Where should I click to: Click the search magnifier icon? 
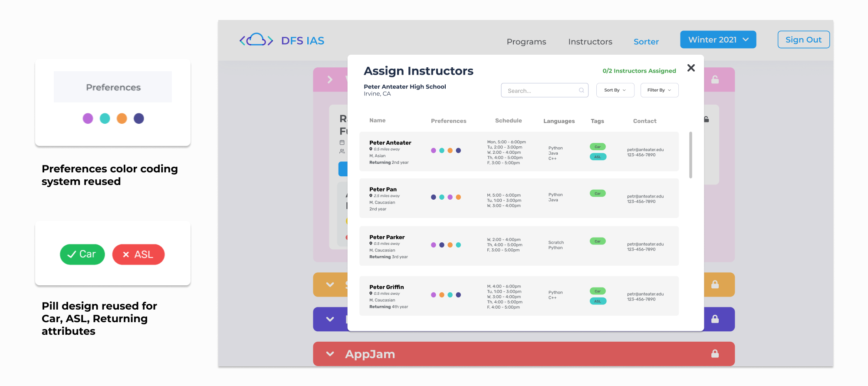coord(581,90)
